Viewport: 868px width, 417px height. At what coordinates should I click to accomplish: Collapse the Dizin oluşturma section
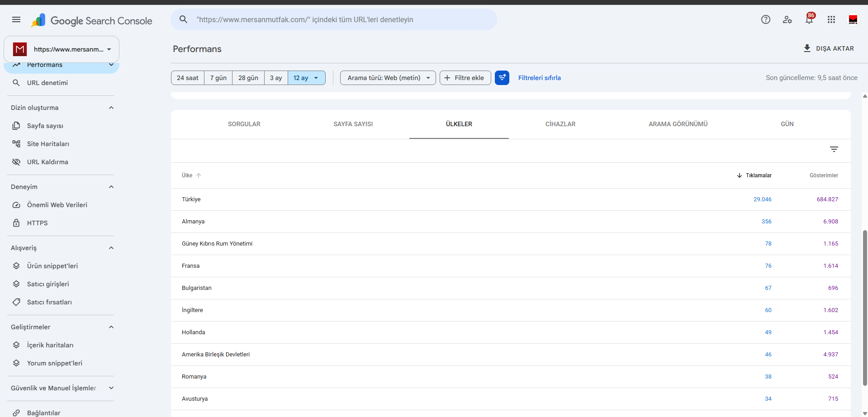(x=111, y=108)
